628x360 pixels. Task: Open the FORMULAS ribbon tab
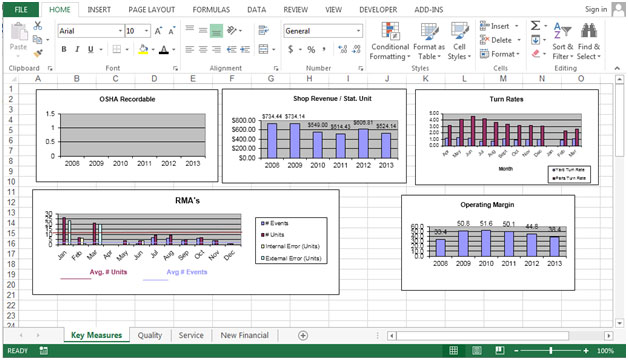tap(211, 10)
